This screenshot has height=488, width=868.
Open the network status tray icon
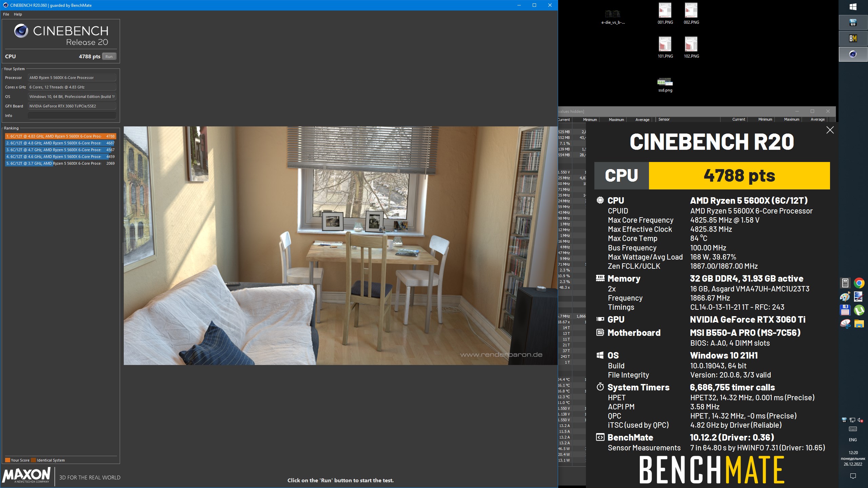pyautogui.click(x=852, y=420)
